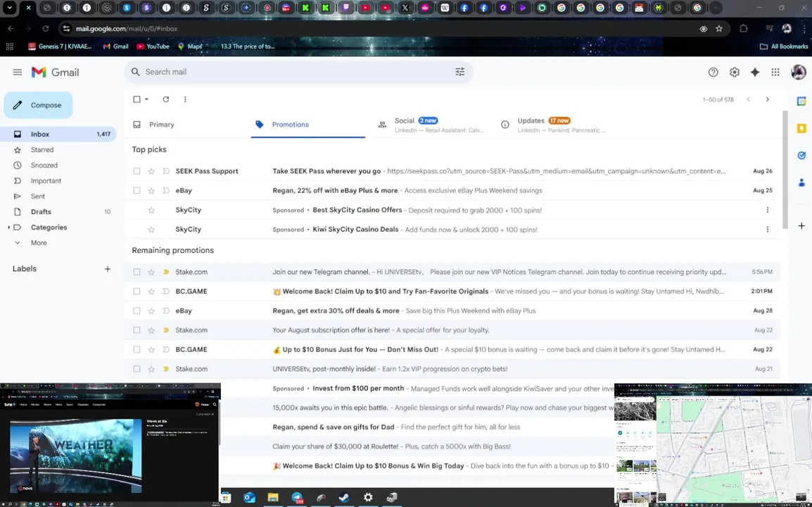The width and height of the screenshot is (812, 507).
Task: Switch to the Promotions tab
Action: (x=308, y=125)
